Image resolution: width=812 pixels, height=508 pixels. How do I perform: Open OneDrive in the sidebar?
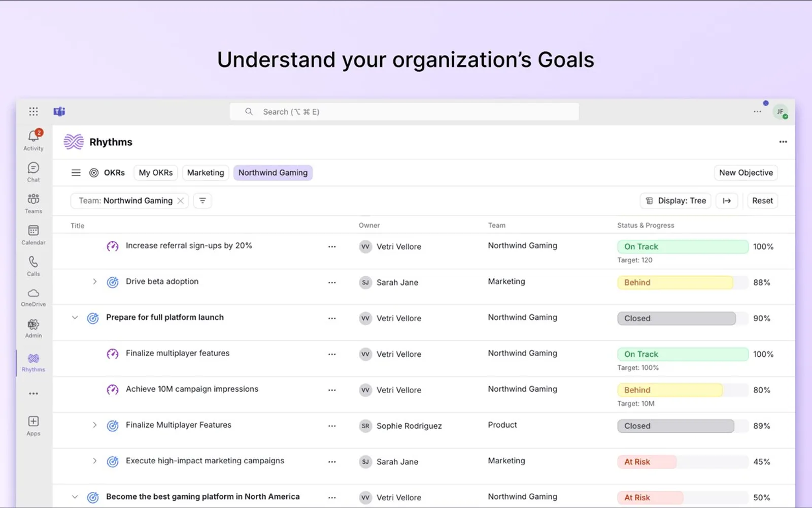33,297
